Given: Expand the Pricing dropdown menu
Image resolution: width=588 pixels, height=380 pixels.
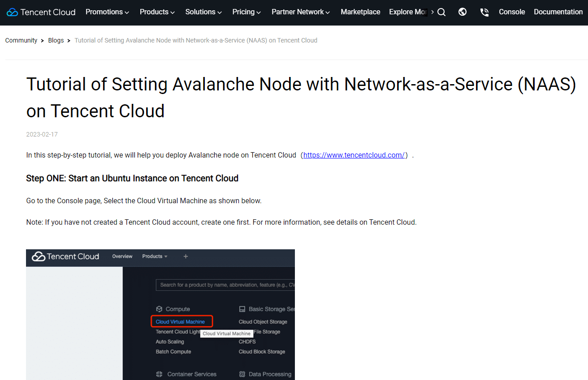Looking at the screenshot, I should [246, 12].
